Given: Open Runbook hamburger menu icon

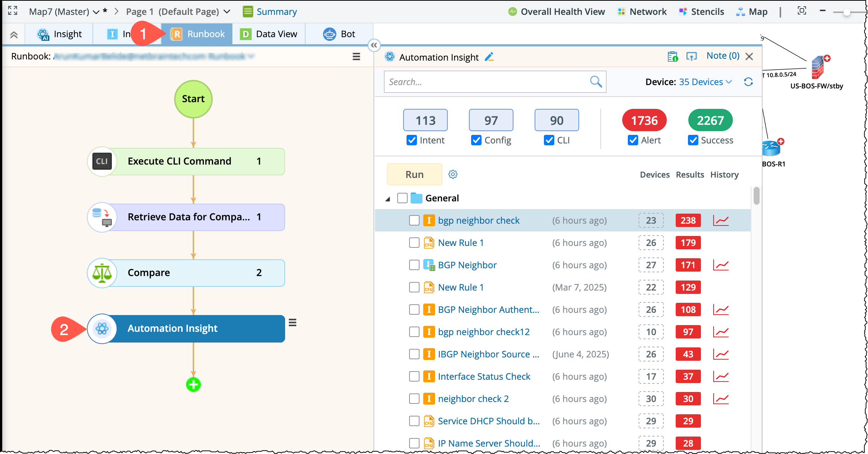Looking at the screenshot, I should coord(356,56).
